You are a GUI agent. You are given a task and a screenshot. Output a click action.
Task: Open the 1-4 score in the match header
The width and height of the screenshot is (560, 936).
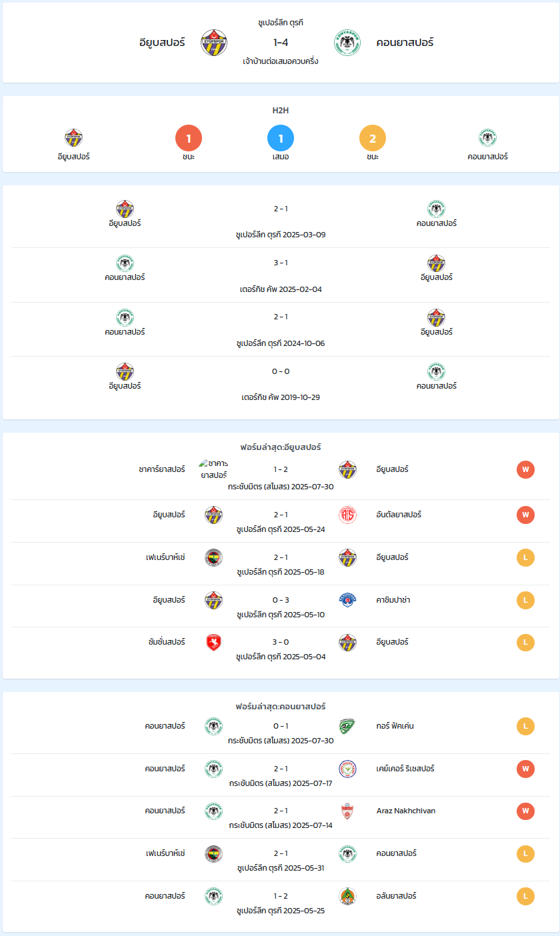click(x=281, y=43)
